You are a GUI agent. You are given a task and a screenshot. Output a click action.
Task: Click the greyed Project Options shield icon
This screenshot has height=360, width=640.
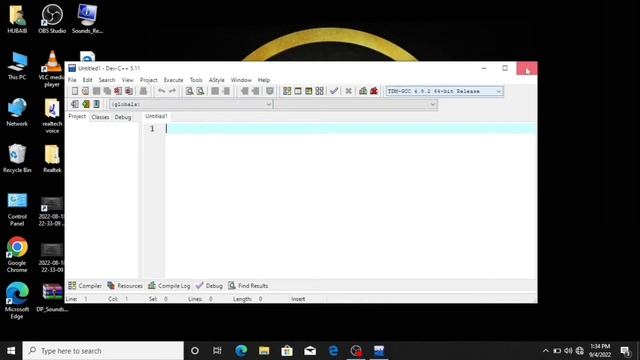[270, 91]
